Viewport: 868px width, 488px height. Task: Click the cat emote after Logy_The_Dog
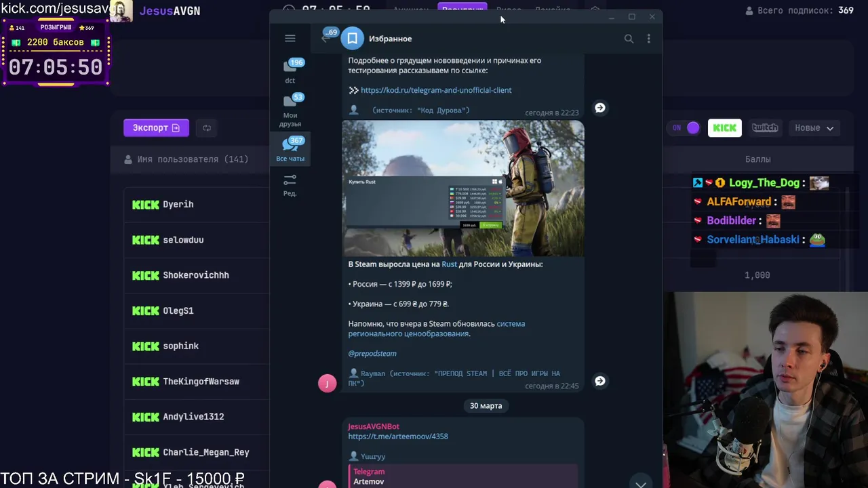point(819,183)
